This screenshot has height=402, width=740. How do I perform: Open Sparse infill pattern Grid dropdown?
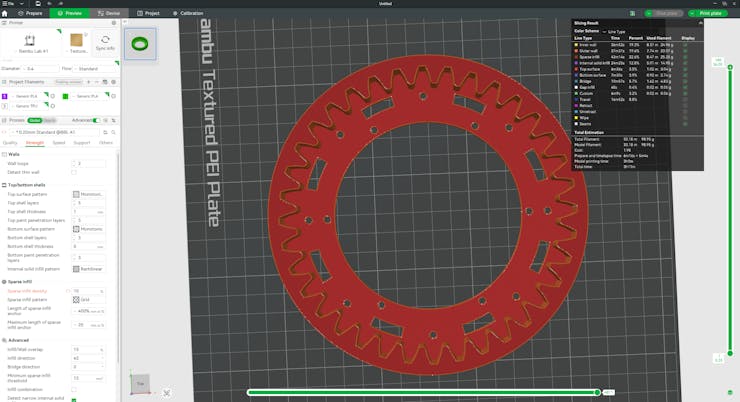click(89, 300)
